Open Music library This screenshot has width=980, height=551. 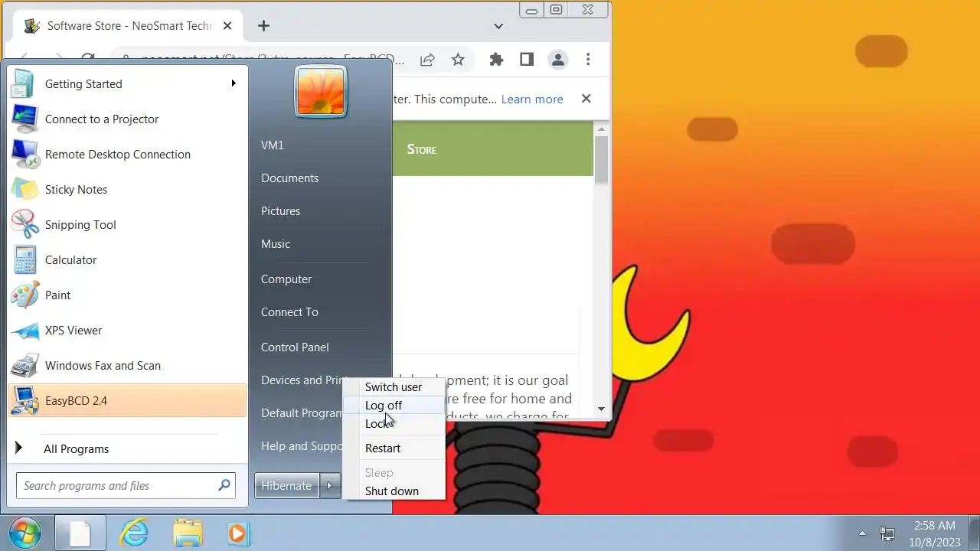pyautogui.click(x=276, y=243)
